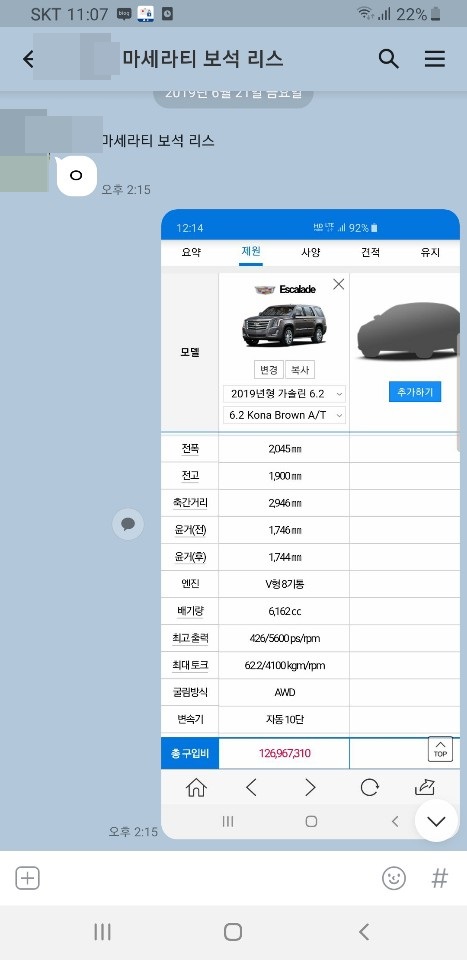Tap the TOP scroll-to-top button
The image size is (467, 960).
click(x=440, y=749)
